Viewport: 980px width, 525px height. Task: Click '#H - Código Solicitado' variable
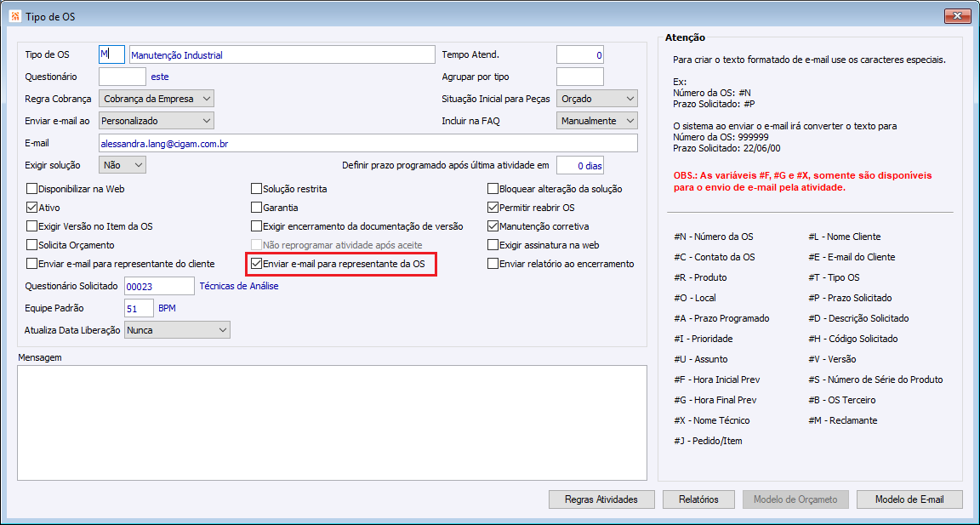coord(852,339)
